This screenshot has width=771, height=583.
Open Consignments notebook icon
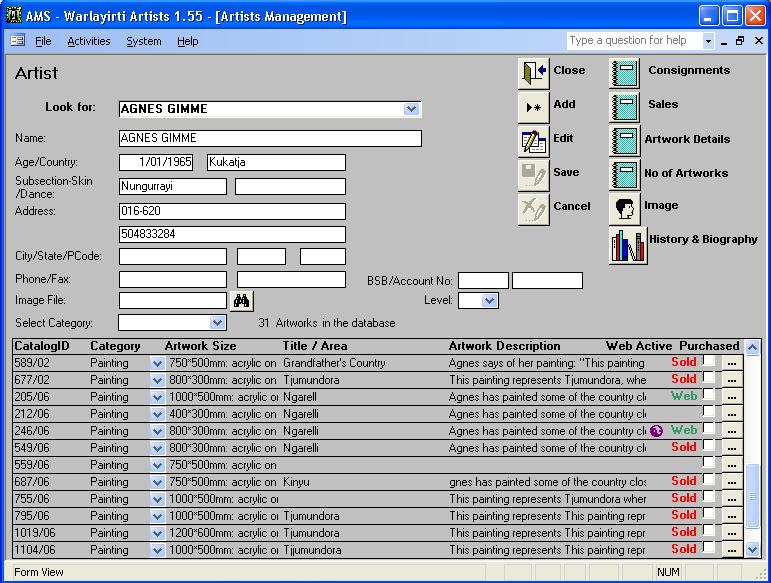click(624, 73)
